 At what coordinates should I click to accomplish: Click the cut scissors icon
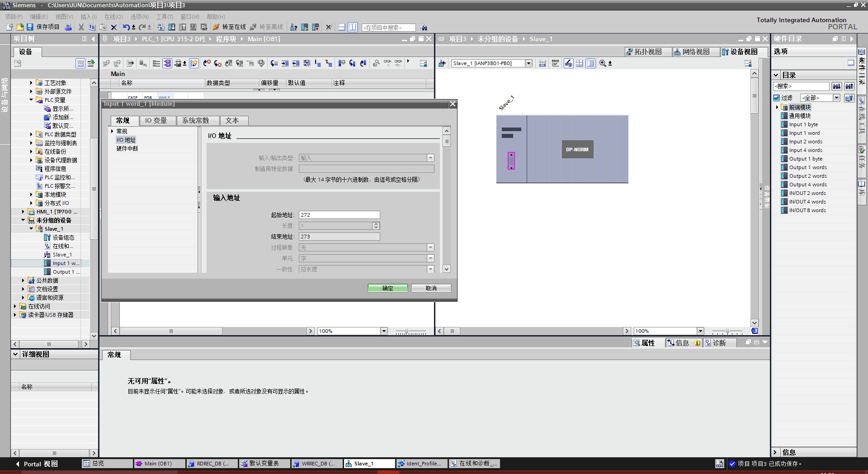(x=81, y=27)
